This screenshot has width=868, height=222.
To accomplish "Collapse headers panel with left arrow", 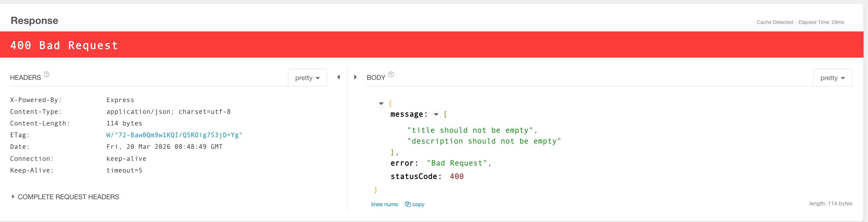I will point(338,77).
